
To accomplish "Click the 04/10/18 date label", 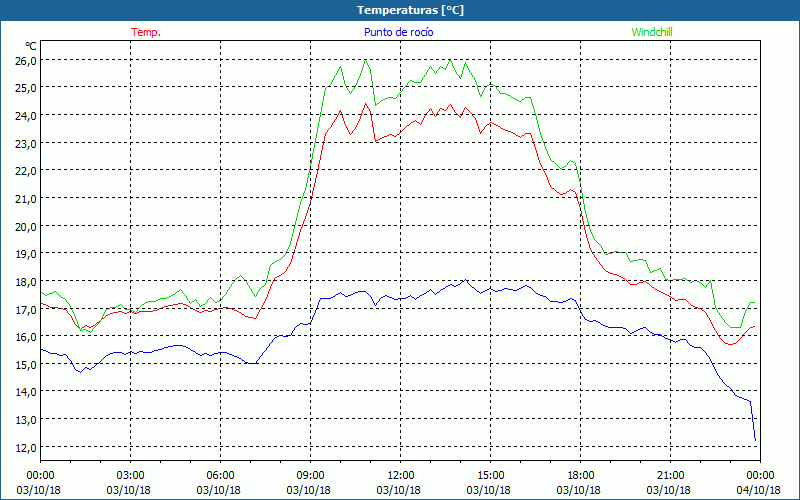I will (x=759, y=490).
